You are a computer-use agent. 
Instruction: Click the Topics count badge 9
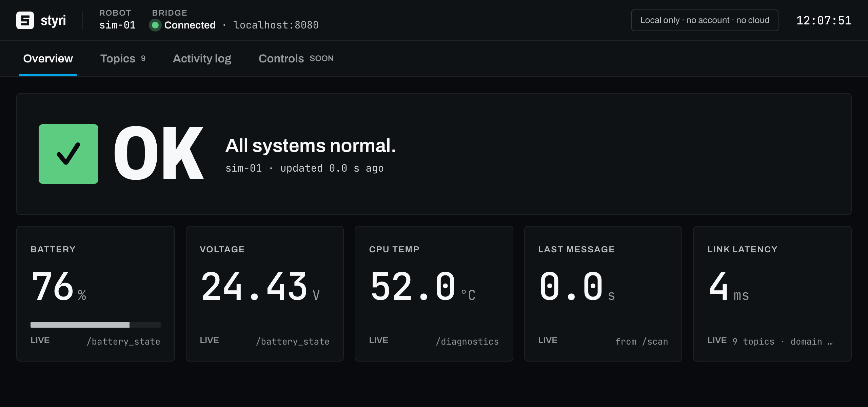tap(143, 58)
